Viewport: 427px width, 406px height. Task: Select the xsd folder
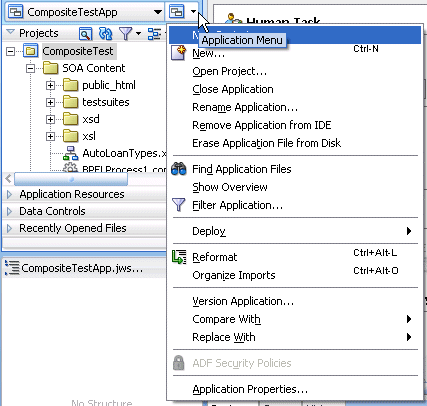coord(91,119)
